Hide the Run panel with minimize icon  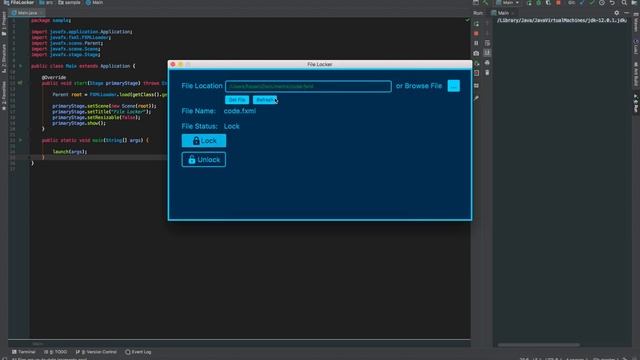(627, 13)
